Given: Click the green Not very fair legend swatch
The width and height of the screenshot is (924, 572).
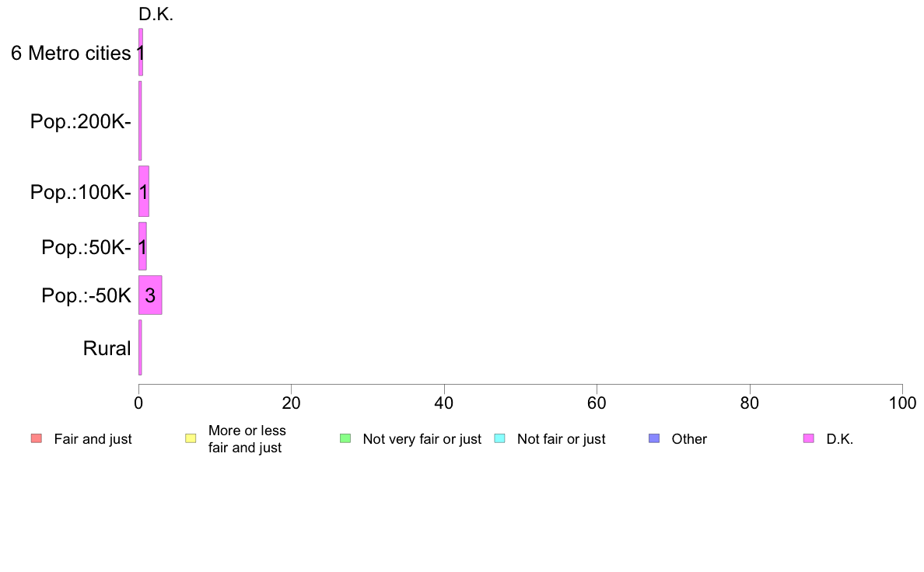Looking at the screenshot, I should (345, 438).
